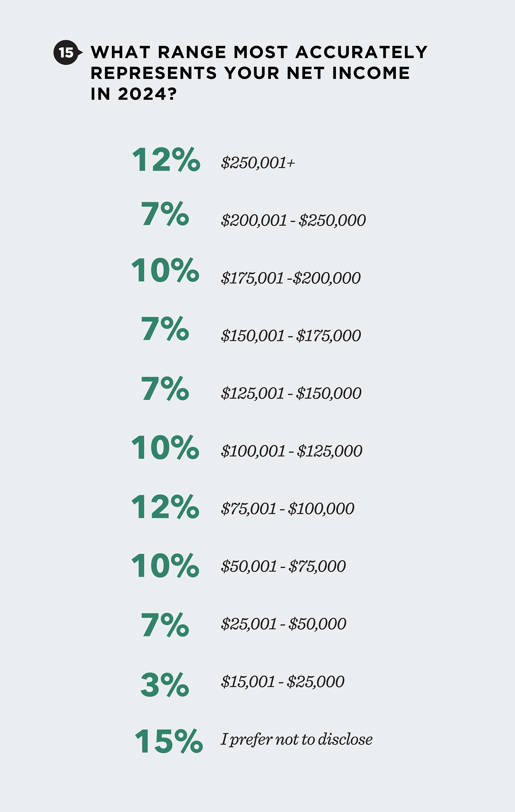Select the "$175,001 -$200,000" income range
Screen dimensions: 515x812
(291, 278)
